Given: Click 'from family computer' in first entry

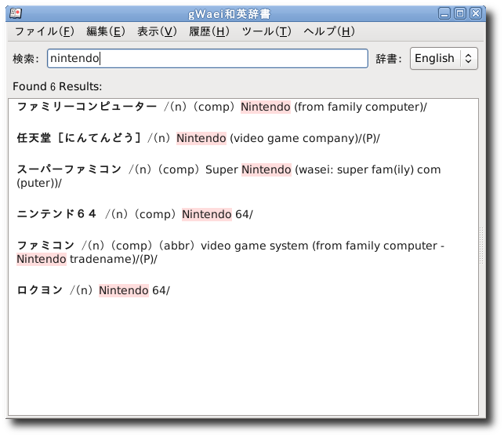Looking at the screenshot, I should click(x=359, y=107).
